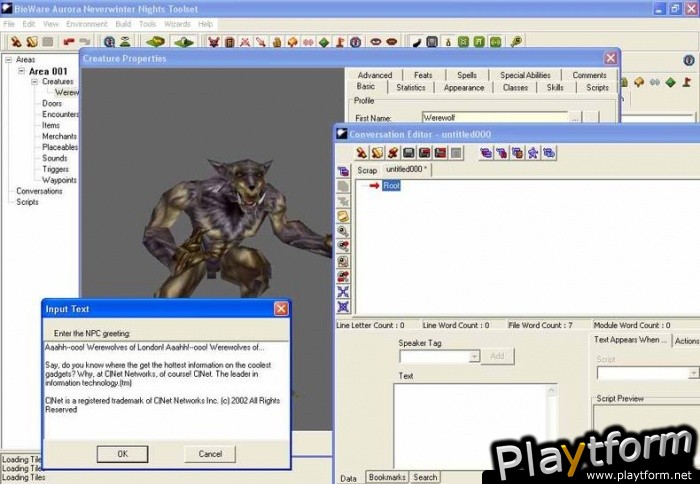Screen dimensions: 700x484
Task: Collapse the Area 001 tree node
Action: (x=21, y=71)
